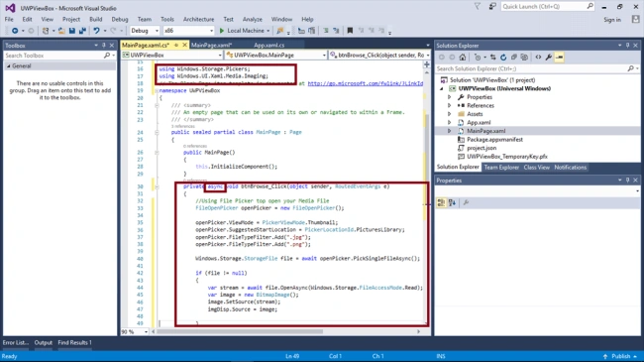Open the Error List tab at bottom

click(16, 343)
